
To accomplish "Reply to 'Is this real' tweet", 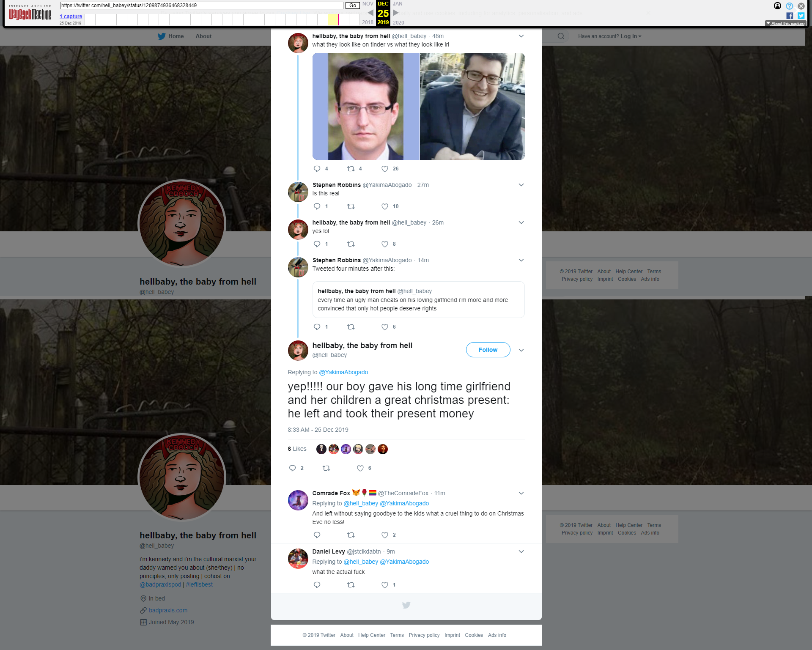I will [x=317, y=206].
